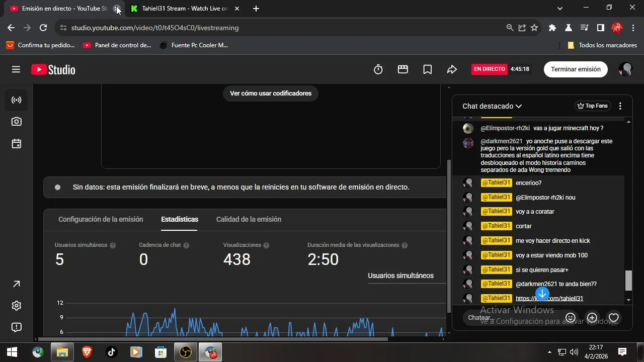This screenshot has height=362, width=644.
Task: Click the horizontal scrollbar below the chart
Action: 214,339
